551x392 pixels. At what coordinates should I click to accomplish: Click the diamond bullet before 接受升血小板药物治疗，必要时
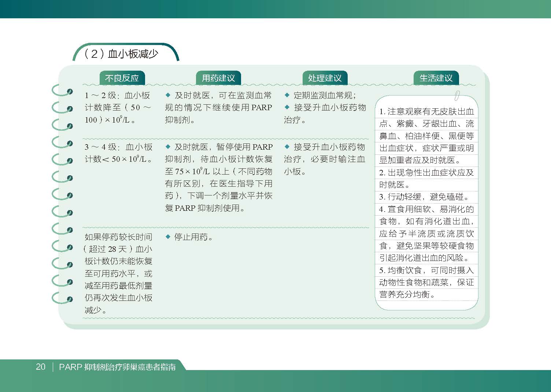[287, 147]
